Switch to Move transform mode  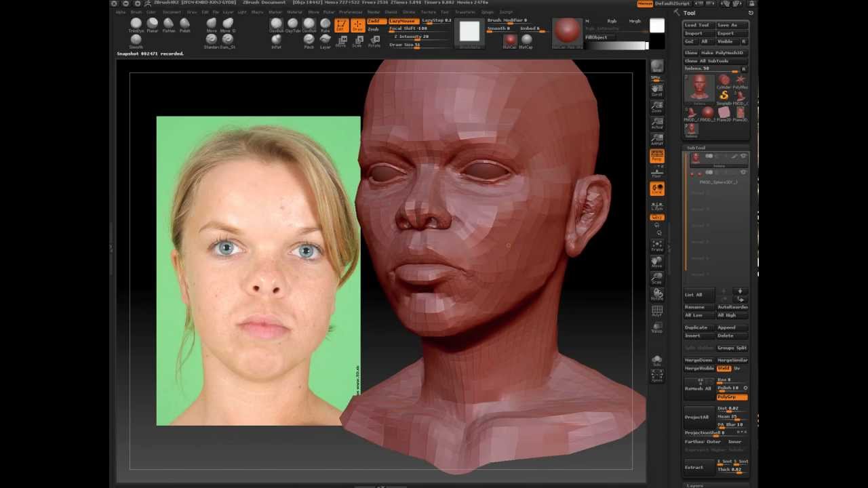coord(341,41)
